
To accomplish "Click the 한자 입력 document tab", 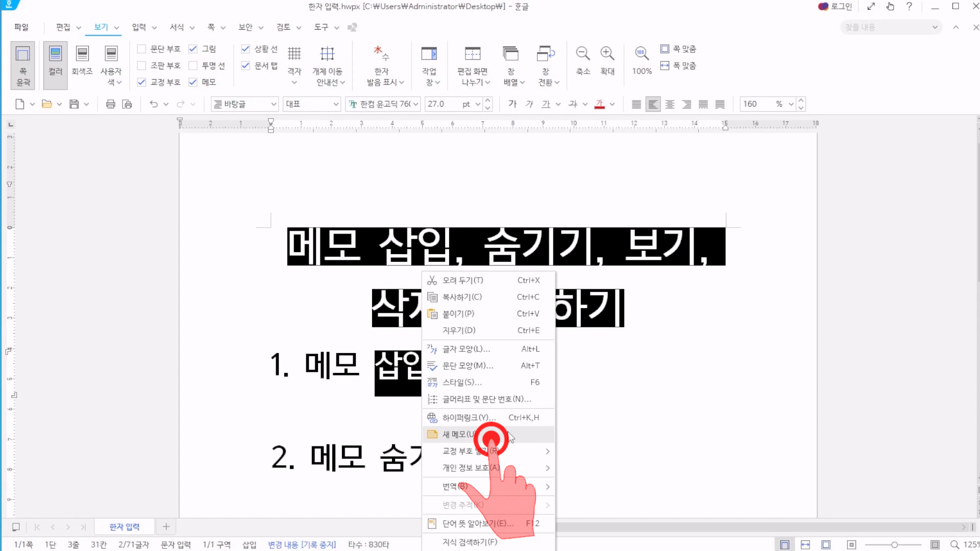I will tap(124, 527).
